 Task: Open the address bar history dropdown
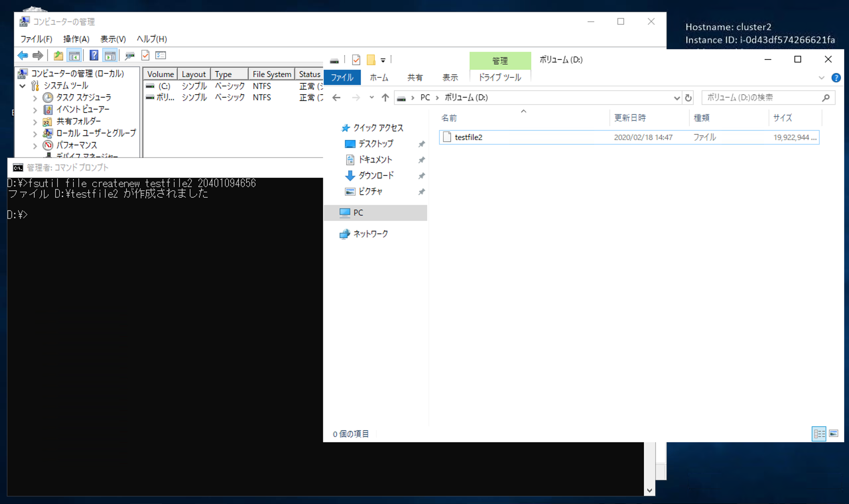point(677,98)
